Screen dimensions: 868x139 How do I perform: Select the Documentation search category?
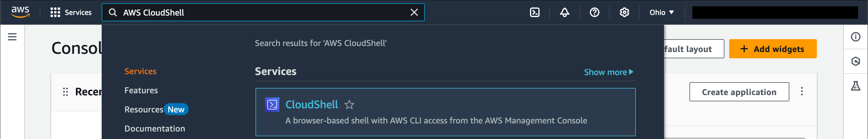pos(154,129)
